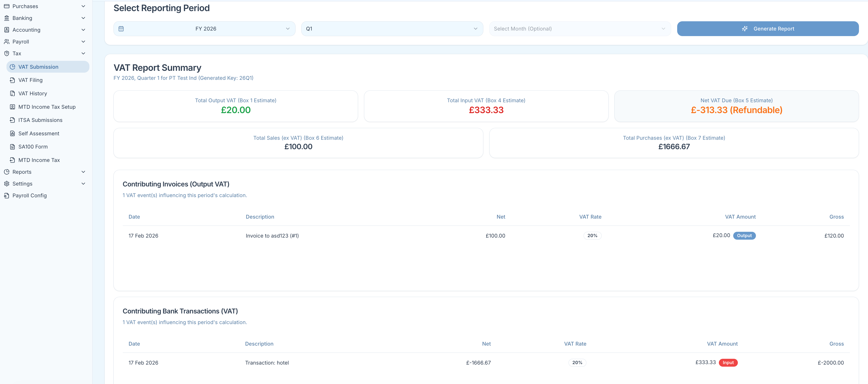The width and height of the screenshot is (868, 384).
Task: Open the Select Month dropdown
Action: point(579,29)
